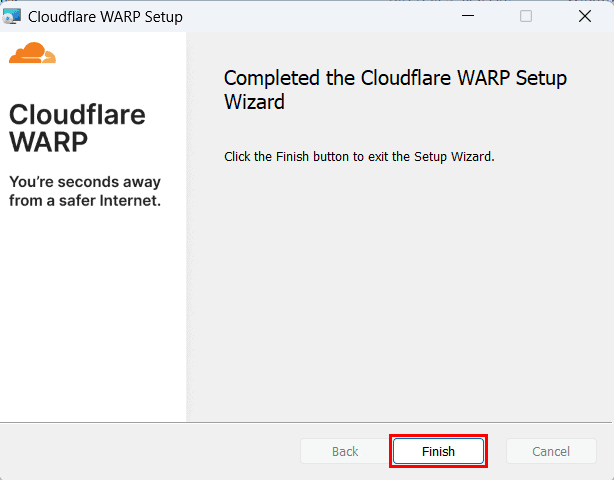The width and height of the screenshot is (614, 480).
Task: Open the installer icon system menu in title bar
Action: coord(12,16)
